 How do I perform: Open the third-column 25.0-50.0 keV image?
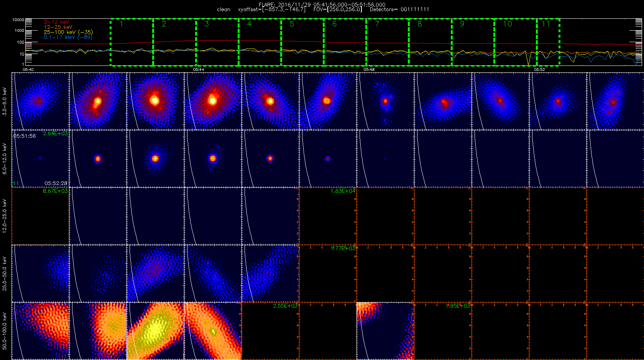(x=155, y=273)
